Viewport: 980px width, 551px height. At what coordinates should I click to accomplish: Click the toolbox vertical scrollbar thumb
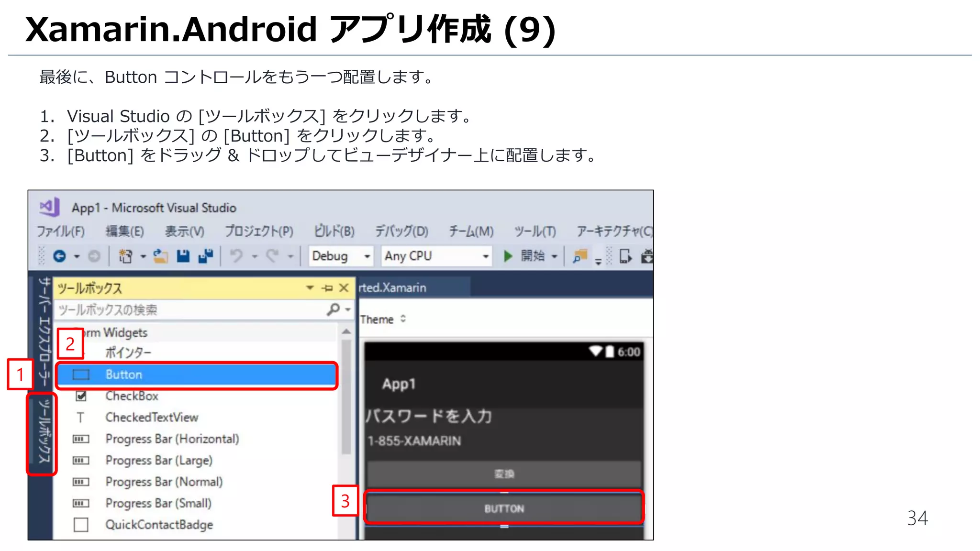346,397
